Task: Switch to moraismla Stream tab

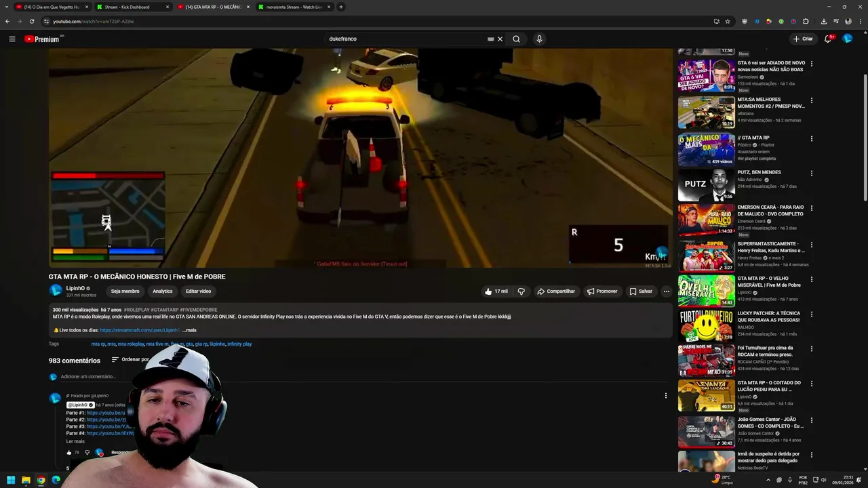Action: [294, 7]
